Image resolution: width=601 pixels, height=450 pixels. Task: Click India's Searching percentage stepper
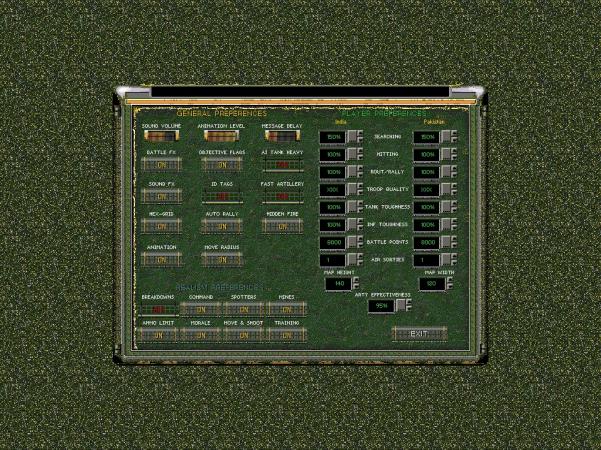pos(356,137)
